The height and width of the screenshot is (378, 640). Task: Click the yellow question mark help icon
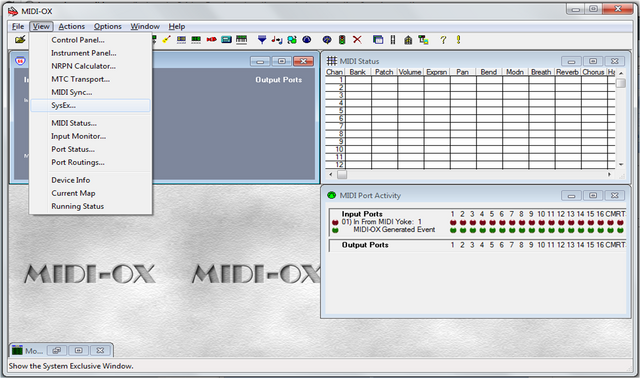click(443, 40)
